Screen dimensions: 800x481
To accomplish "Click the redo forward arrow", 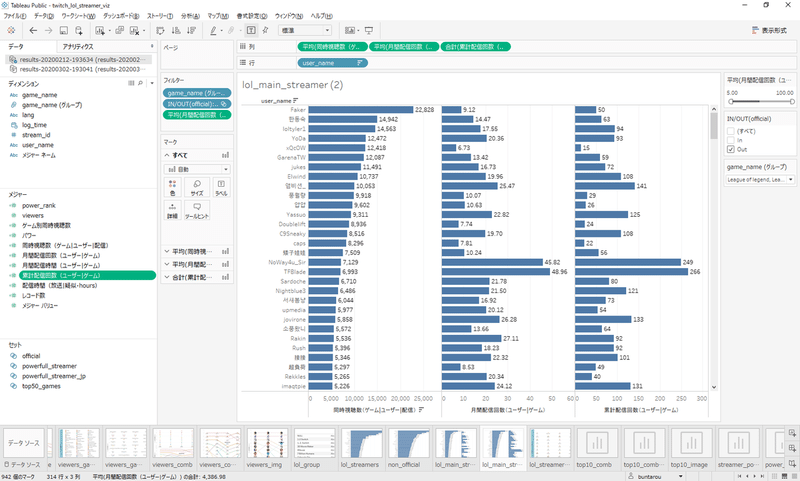I will click(x=48, y=31).
